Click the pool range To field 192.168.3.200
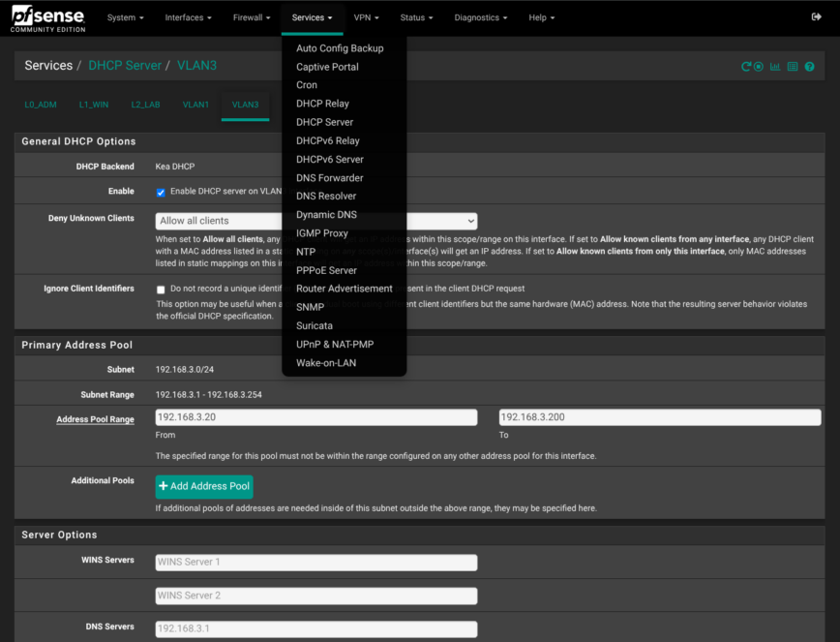Image resolution: width=840 pixels, height=642 pixels. (x=660, y=417)
